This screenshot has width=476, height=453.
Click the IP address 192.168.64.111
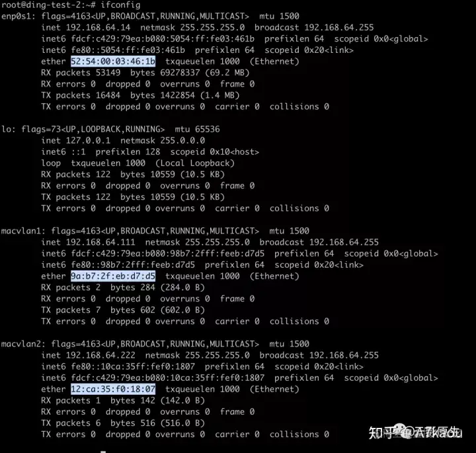100,242
